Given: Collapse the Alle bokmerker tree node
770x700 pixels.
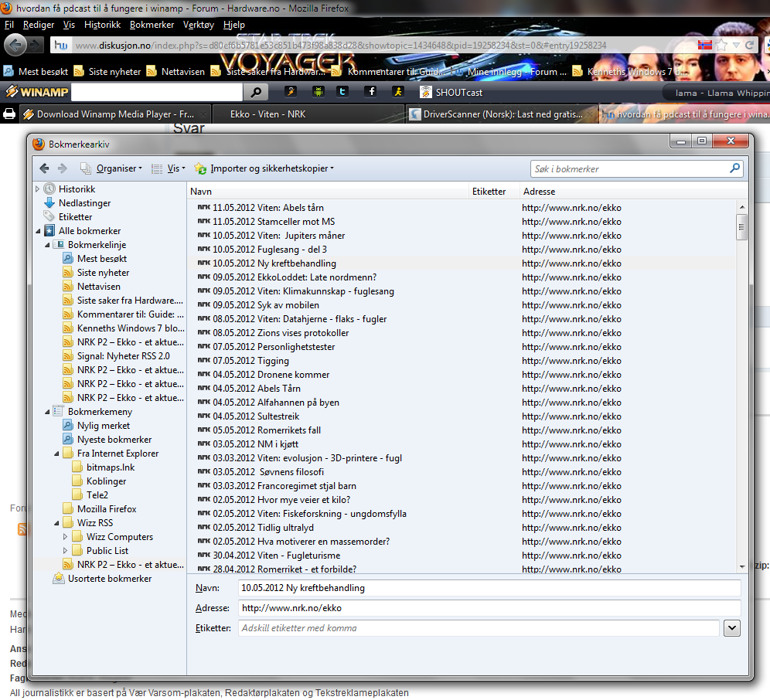Looking at the screenshot, I should [39, 231].
